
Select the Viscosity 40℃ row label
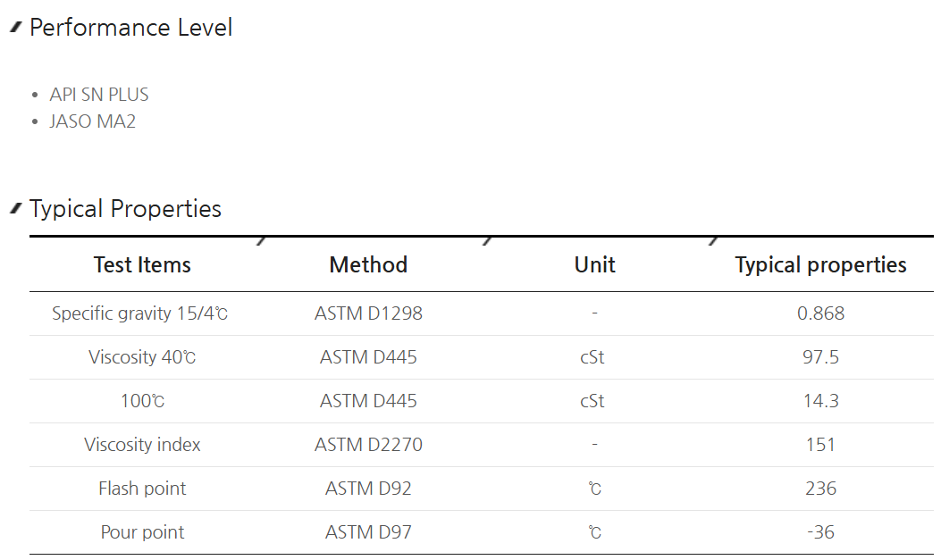tap(142, 357)
